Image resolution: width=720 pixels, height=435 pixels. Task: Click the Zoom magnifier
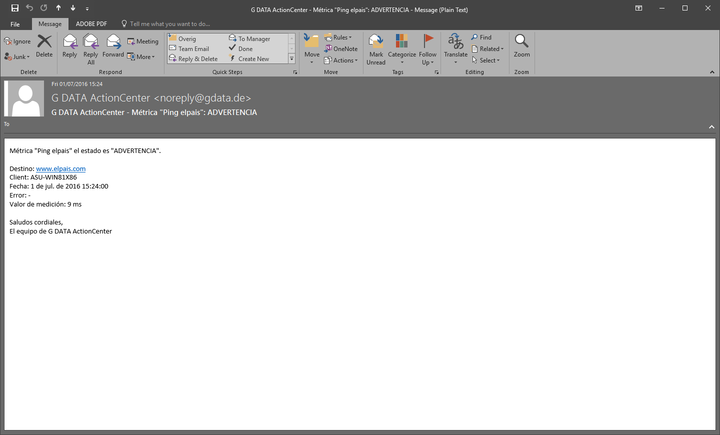522,46
